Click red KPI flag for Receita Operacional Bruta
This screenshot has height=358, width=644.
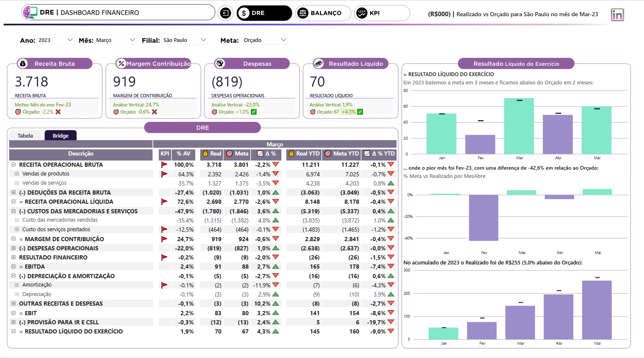tap(164, 165)
